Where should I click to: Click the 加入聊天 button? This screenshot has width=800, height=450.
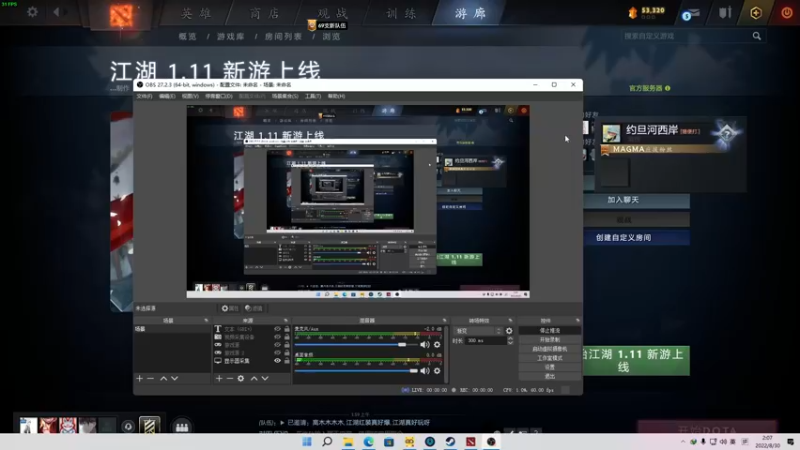click(636, 200)
